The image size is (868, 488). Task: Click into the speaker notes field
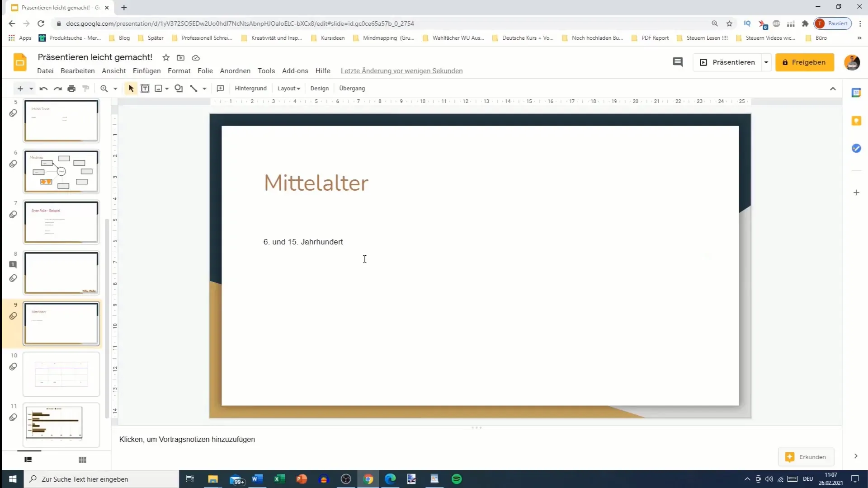pyautogui.click(x=476, y=439)
